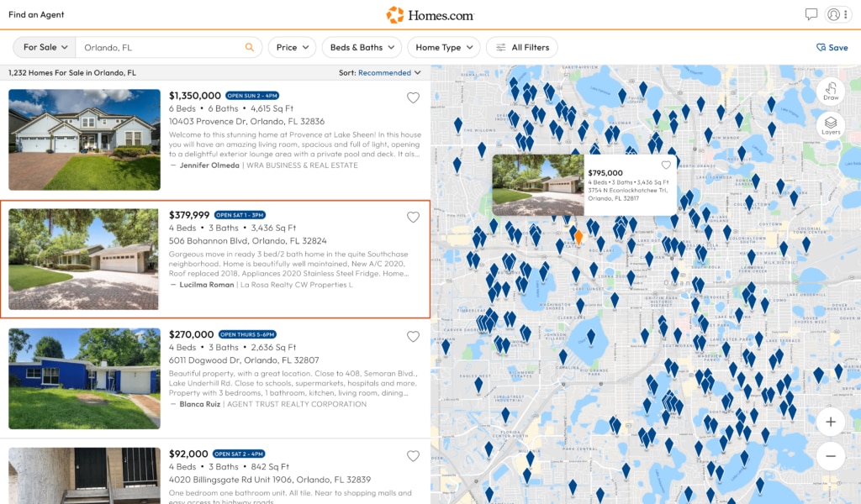
Task: Favorite the $1,350,000 Provence Dr listing
Action: click(413, 97)
